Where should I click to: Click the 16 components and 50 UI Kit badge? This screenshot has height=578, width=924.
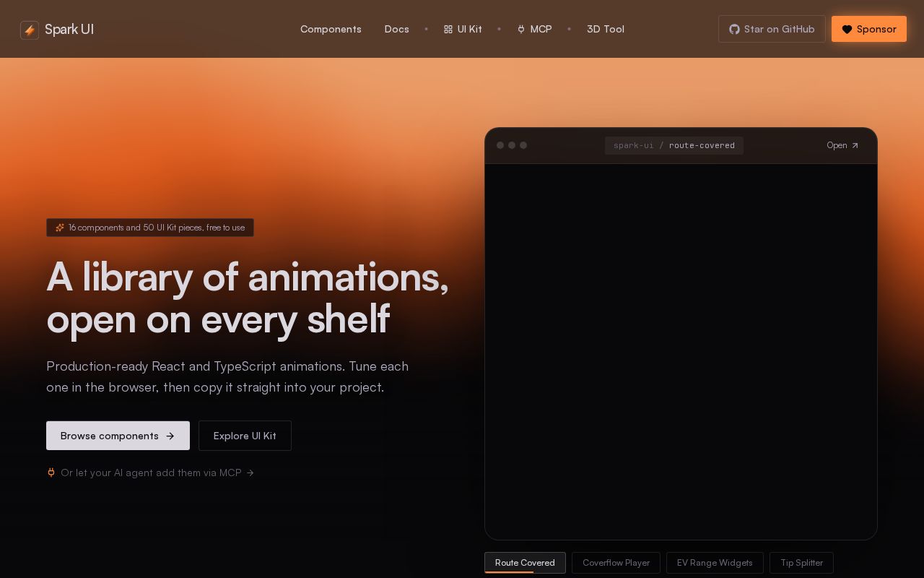(x=150, y=228)
